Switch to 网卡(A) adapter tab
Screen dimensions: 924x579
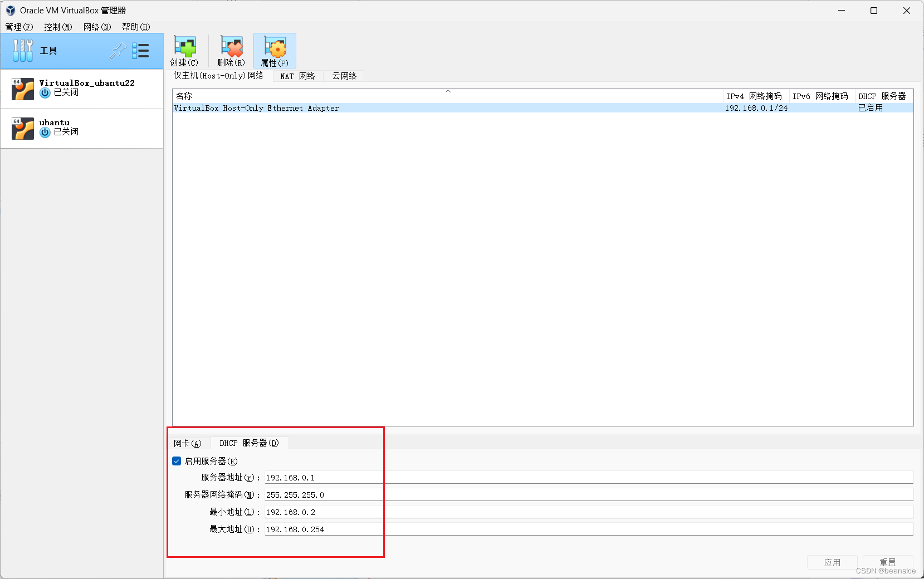[x=188, y=443]
